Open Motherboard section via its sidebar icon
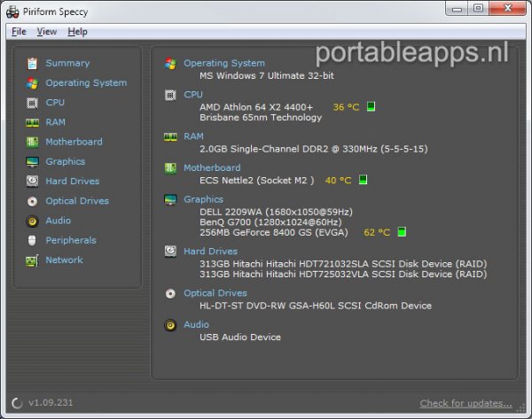The image size is (532, 419). (33, 142)
